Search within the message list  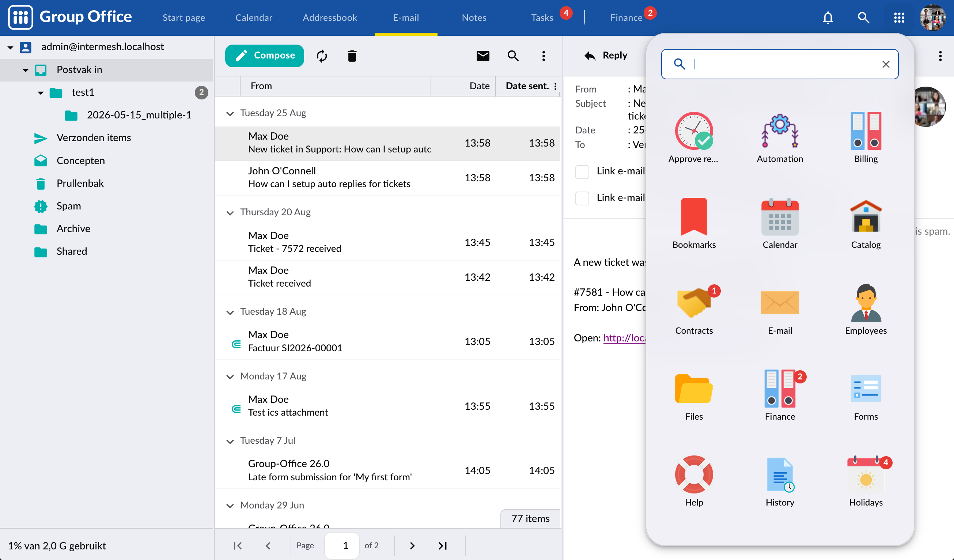pos(512,56)
